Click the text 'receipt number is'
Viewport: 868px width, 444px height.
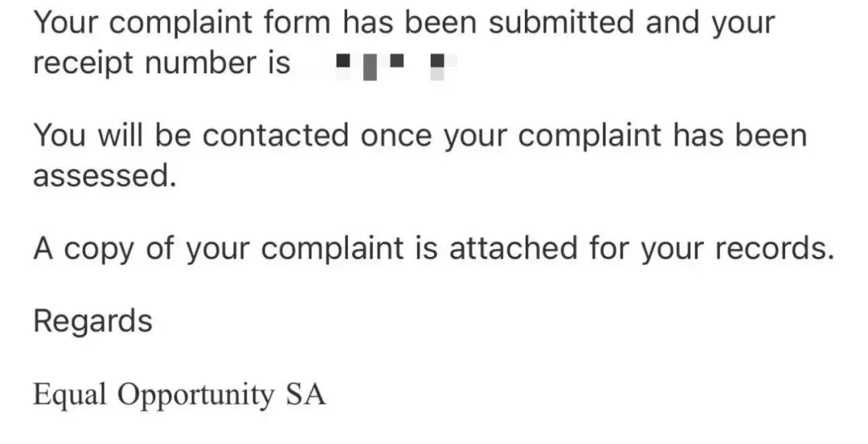pyautogui.click(x=161, y=63)
